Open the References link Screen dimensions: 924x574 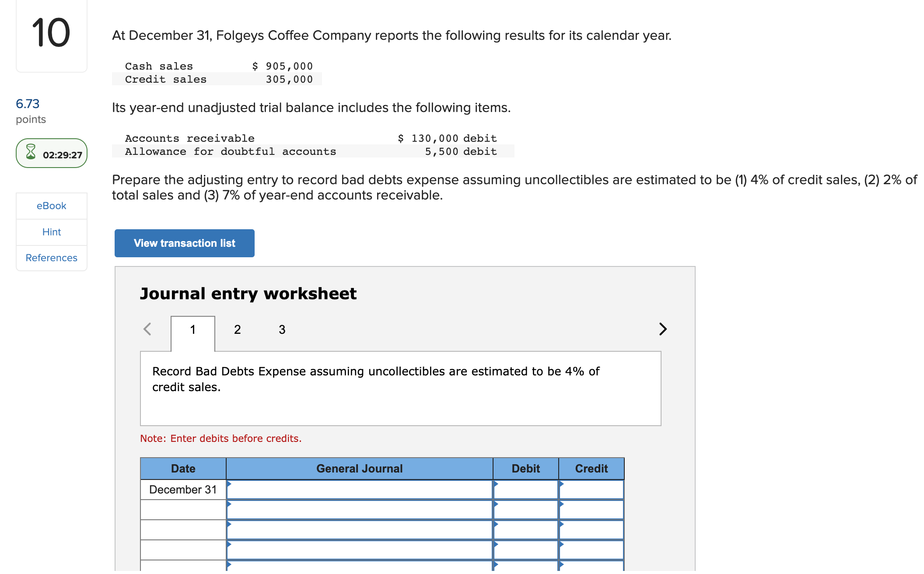[51, 258]
